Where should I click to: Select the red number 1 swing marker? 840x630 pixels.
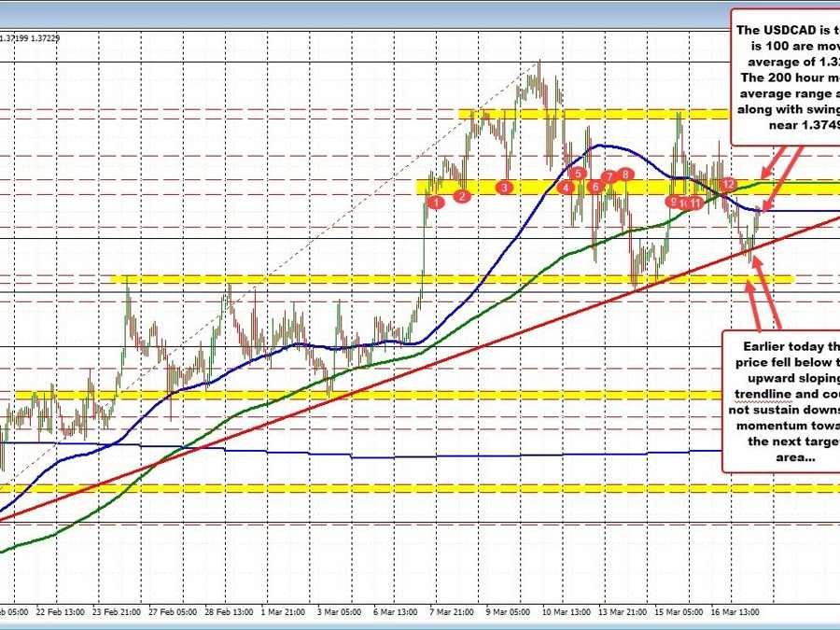tap(435, 202)
